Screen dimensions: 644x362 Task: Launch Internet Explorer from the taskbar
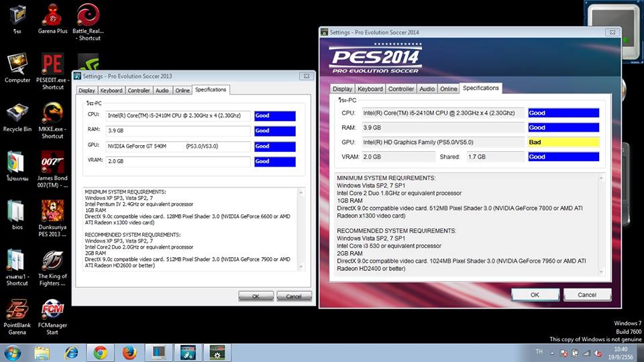[71, 353]
